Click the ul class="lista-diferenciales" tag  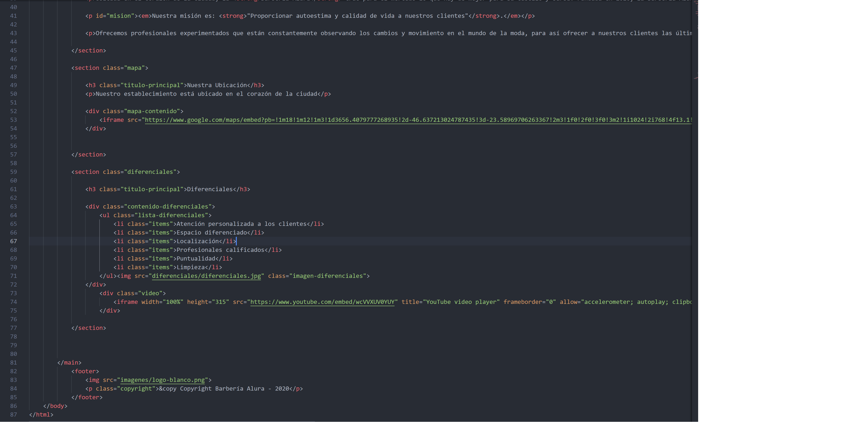coord(156,215)
